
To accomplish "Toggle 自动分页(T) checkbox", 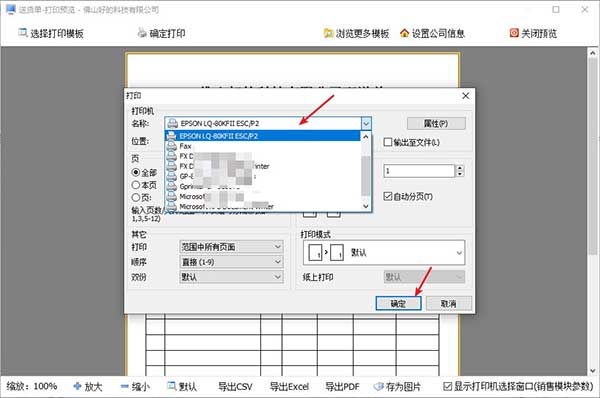I will tap(388, 196).
